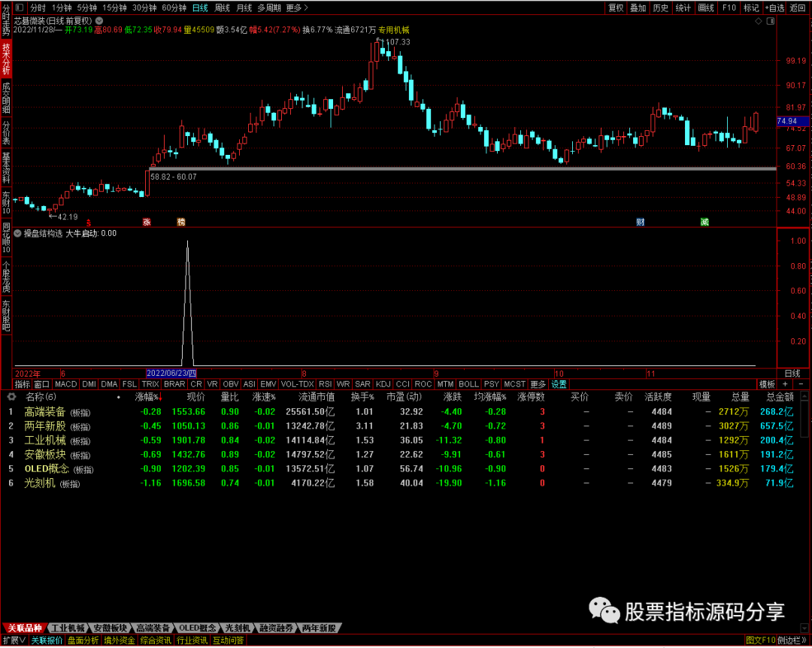The width and height of the screenshot is (812, 648).
Task: Toggle the 侧边栏 sidebar button
Action: (791, 640)
